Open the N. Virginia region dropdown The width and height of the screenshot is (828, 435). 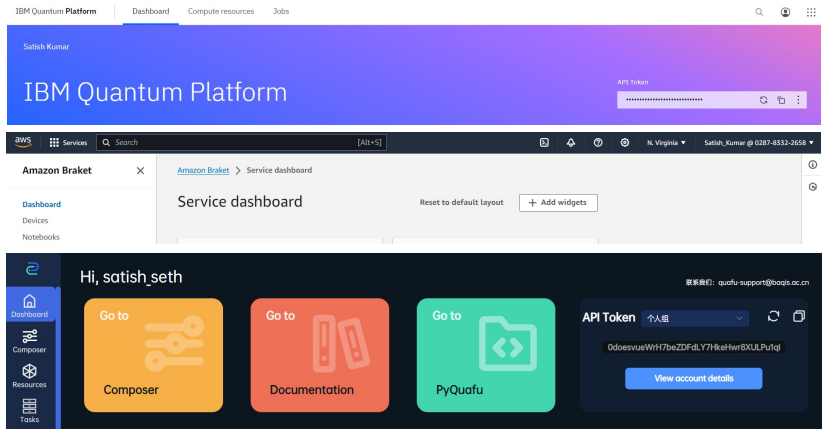coord(666,143)
